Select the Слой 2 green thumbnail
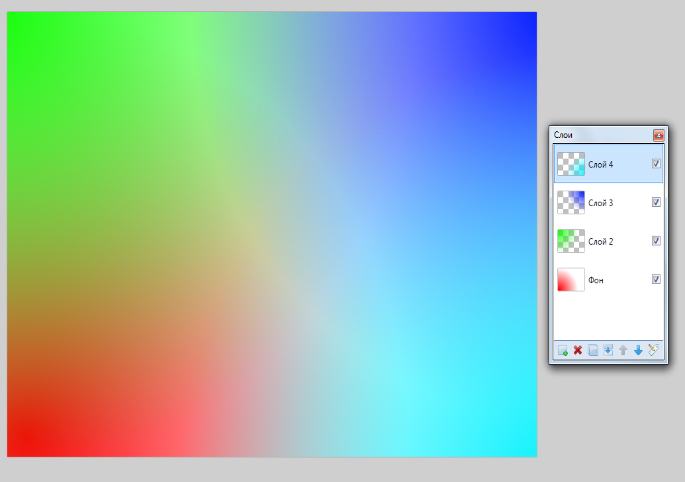 coord(571,241)
